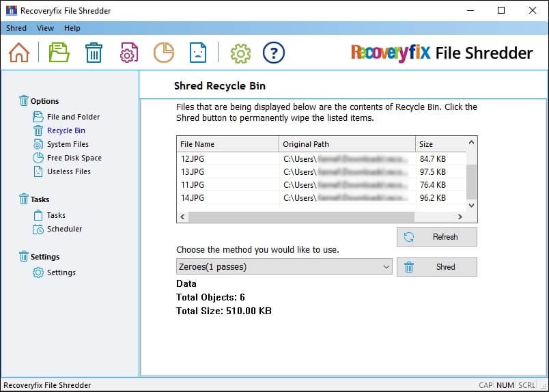Viewport: 549px width, 392px height.
Task: Open the Help menu
Action: pos(72,28)
